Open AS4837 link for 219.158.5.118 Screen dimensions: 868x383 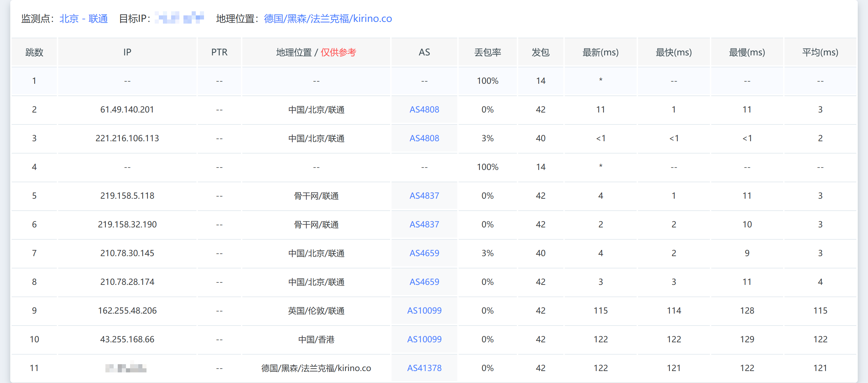[x=424, y=196]
